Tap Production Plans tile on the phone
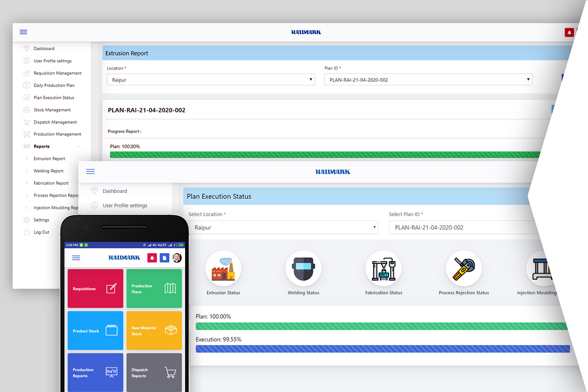588x392 pixels. coord(154,288)
